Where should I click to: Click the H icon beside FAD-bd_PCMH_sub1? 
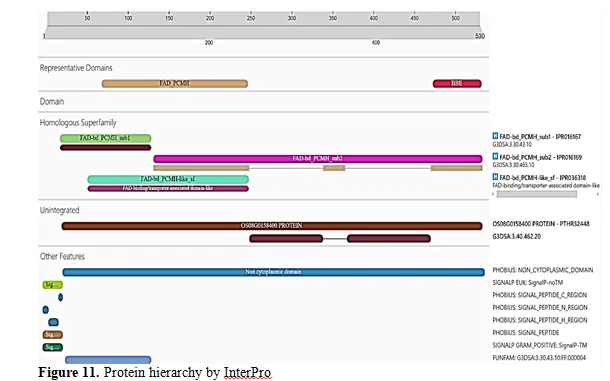pyautogui.click(x=495, y=136)
